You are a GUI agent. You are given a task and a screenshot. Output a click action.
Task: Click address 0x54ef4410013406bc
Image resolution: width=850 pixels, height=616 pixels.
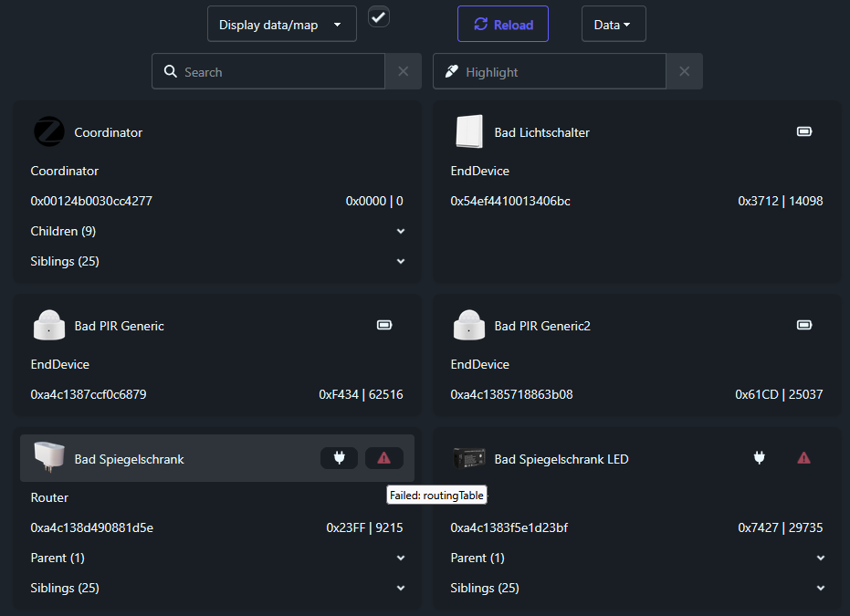click(x=510, y=201)
